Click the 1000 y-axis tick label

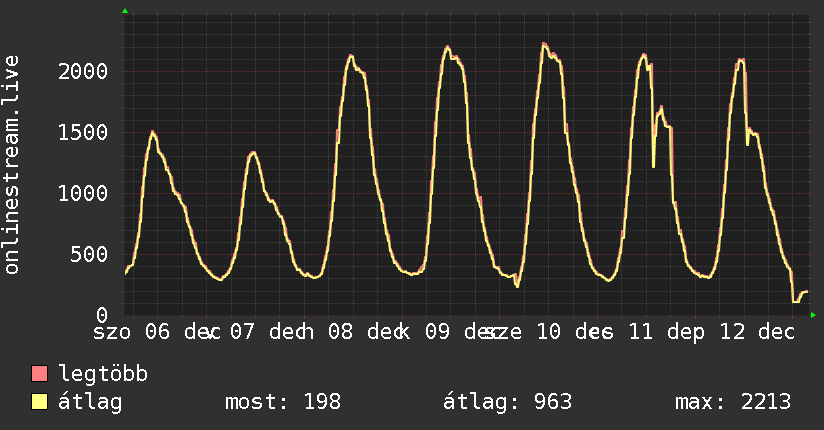pos(84,193)
